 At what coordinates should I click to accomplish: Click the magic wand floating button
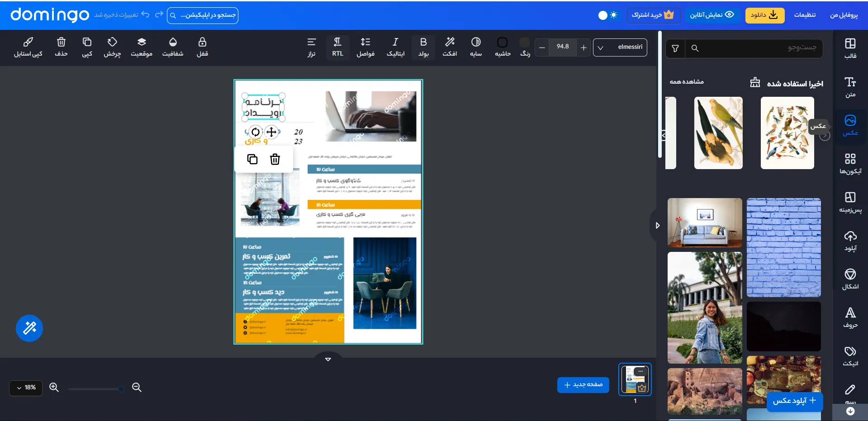pos(29,328)
